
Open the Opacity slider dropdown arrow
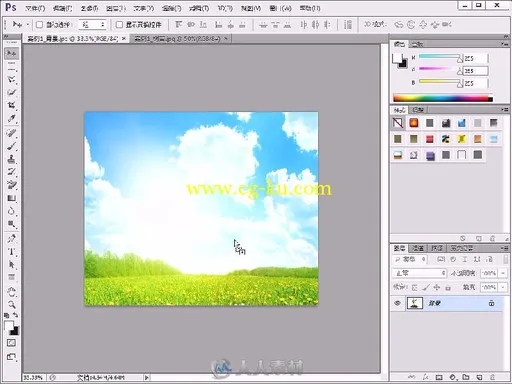503,273
